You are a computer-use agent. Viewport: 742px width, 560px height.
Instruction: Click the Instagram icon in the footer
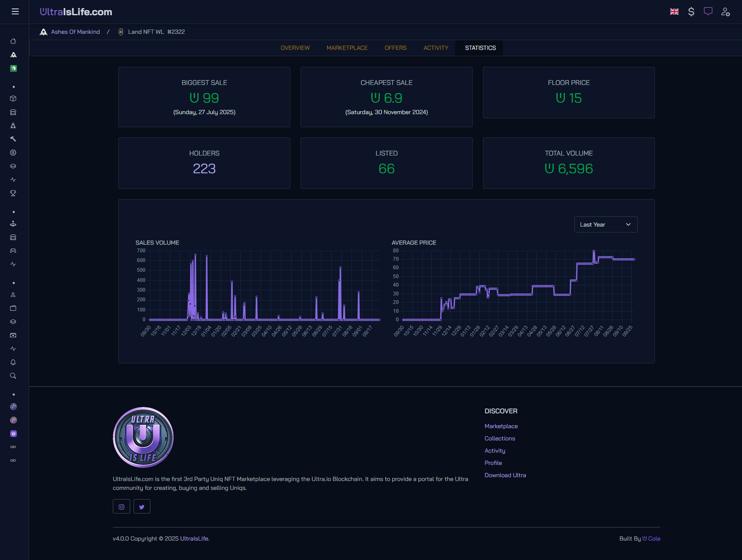121,506
